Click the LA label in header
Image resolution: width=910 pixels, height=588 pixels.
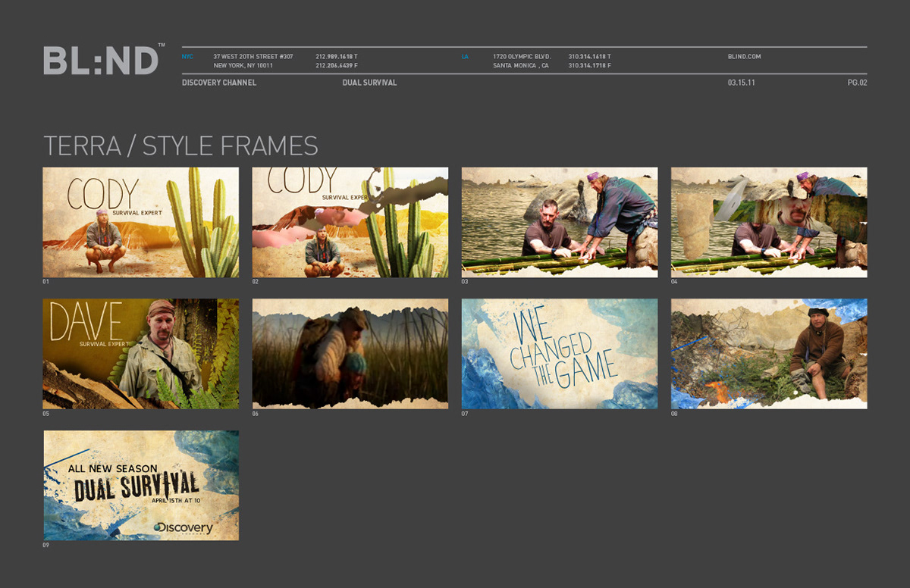point(465,57)
